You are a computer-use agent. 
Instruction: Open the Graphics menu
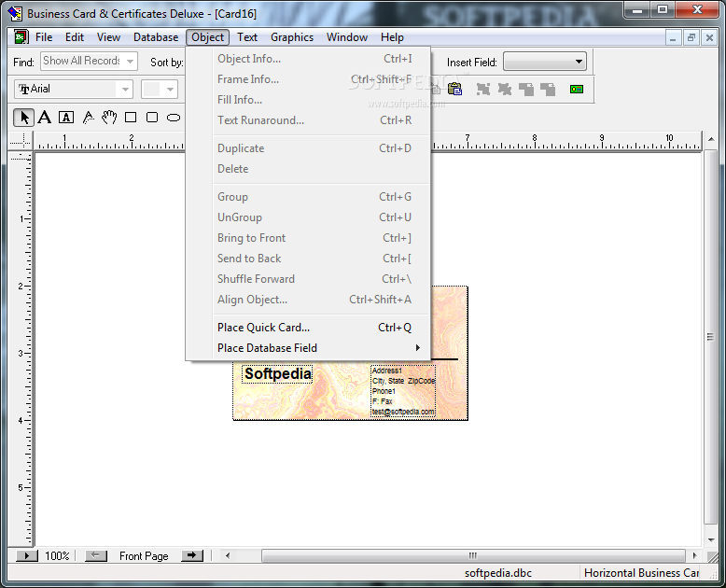point(292,37)
